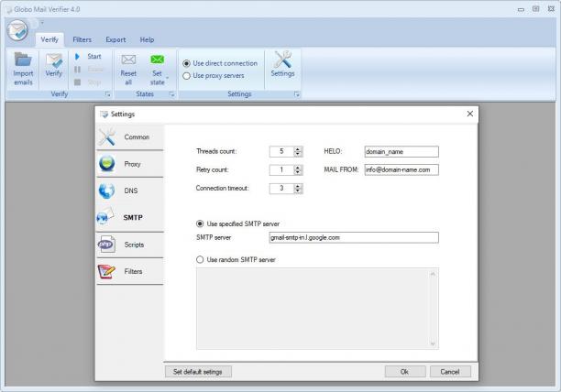Click the HELO input field
The height and width of the screenshot is (392, 561).
point(401,151)
